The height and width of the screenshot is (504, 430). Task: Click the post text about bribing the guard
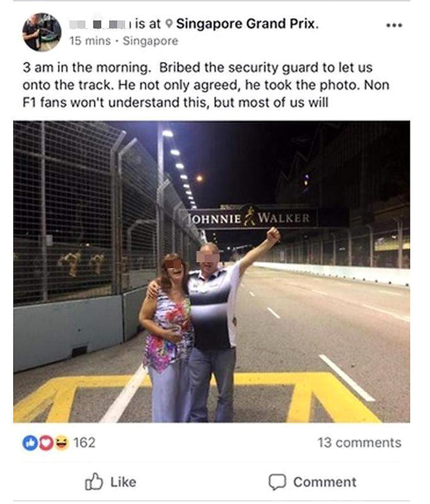click(x=206, y=85)
